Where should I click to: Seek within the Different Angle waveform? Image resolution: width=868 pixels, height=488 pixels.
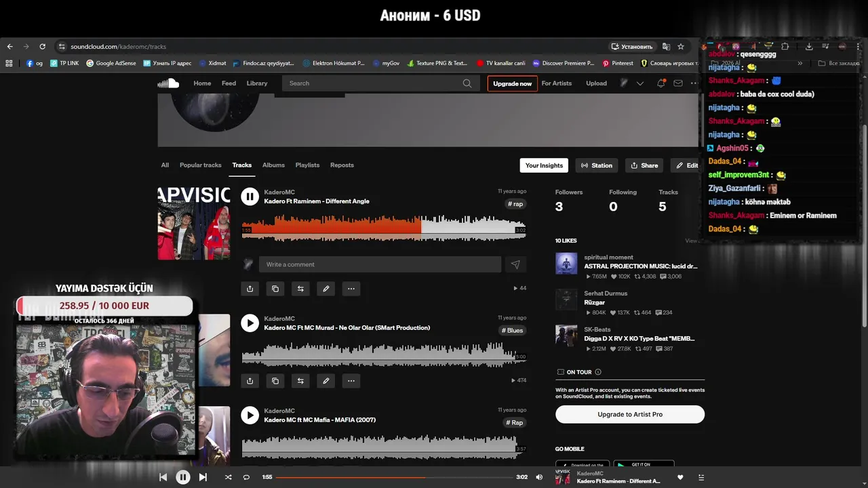[384, 226]
